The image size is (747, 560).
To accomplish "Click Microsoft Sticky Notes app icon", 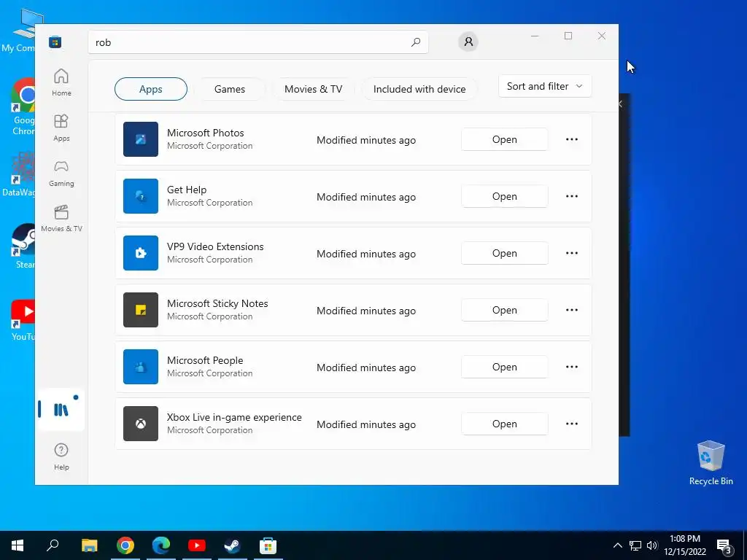I will (x=141, y=310).
